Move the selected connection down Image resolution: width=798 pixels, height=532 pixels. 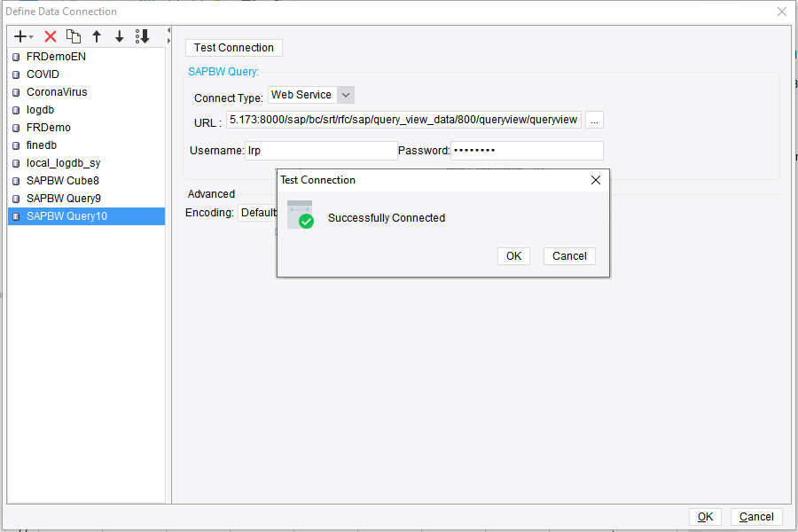click(x=119, y=36)
